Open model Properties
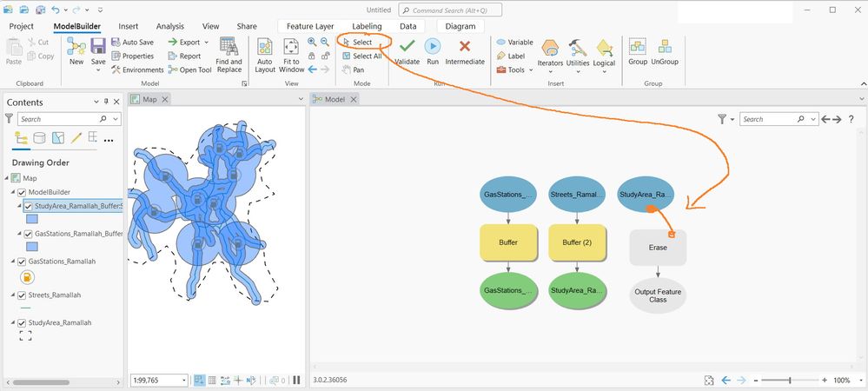This screenshot has width=868, height=391. [x=132, y=56]
